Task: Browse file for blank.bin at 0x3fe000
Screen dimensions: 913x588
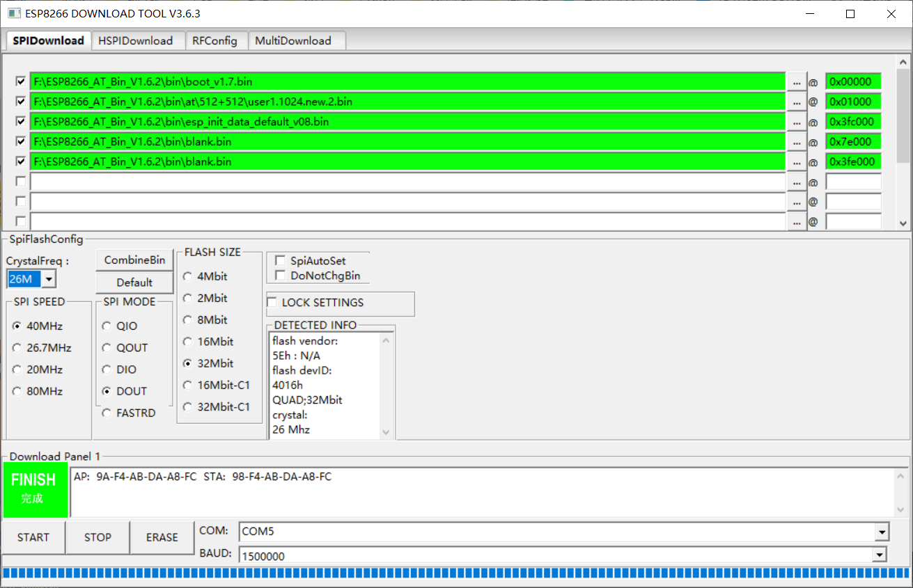Action: pos(797,162)
